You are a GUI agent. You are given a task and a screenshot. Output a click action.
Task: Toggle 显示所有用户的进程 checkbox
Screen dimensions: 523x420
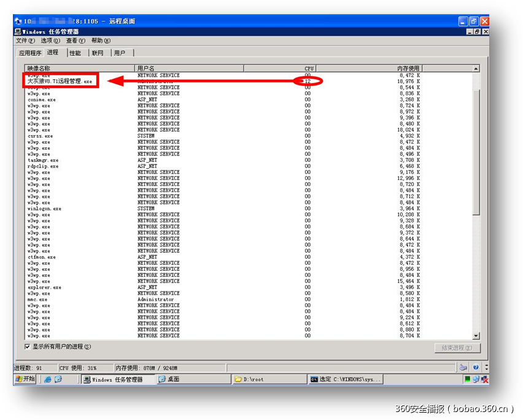[28, 347]
